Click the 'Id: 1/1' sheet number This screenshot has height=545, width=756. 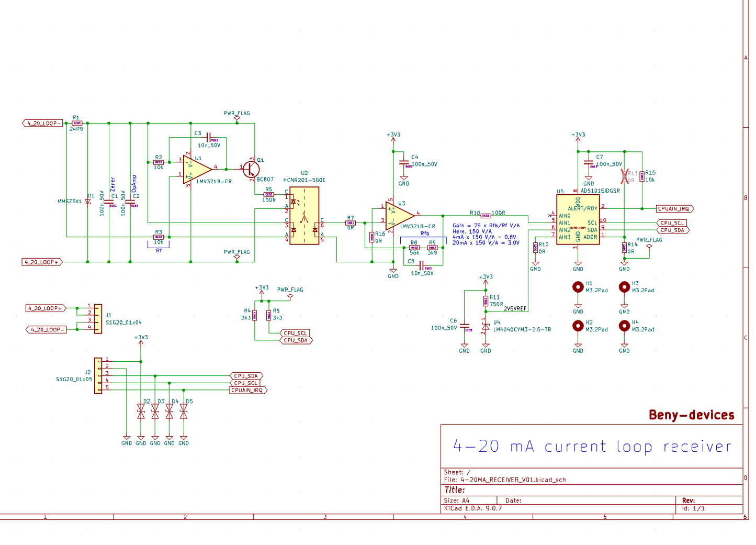(x=693, y=508)
